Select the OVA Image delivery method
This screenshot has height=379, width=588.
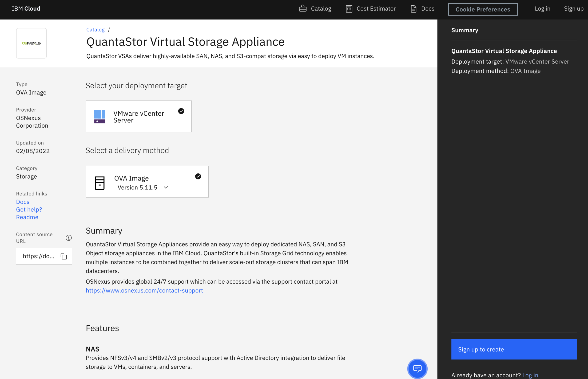147,182
